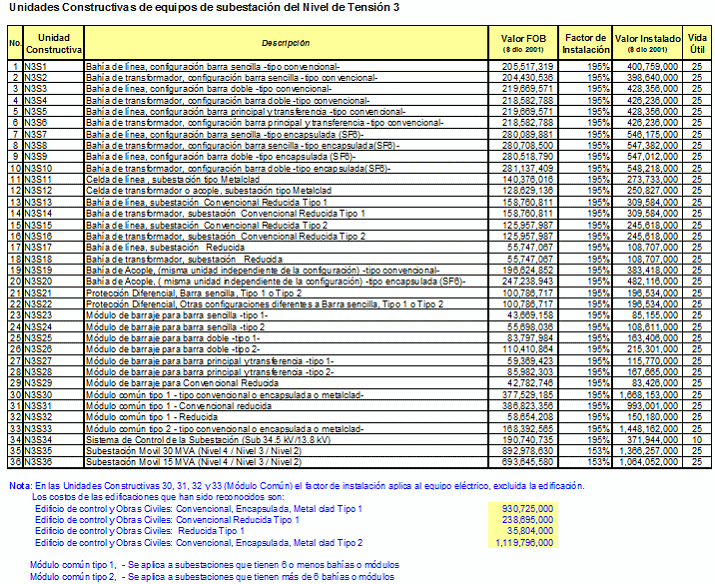The width and height of the screenshot is (715, 584).
Task: Click the yellow cell with value 930,725,000
Action: click(528, 508)
